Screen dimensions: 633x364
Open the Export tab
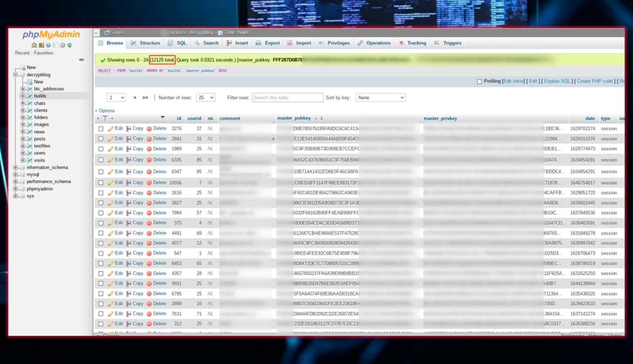coord(268,43)
